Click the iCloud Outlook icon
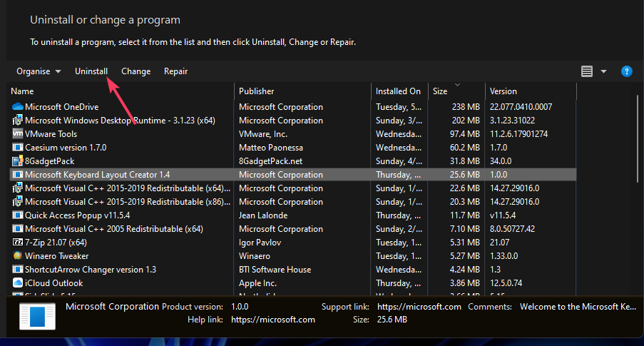Viewport: 644px width, 346px height. [18, 283]
